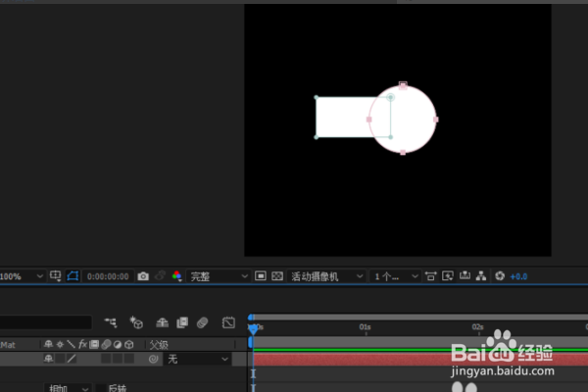Select the rectangle mask top-right vertex

[x=390, y=98]
